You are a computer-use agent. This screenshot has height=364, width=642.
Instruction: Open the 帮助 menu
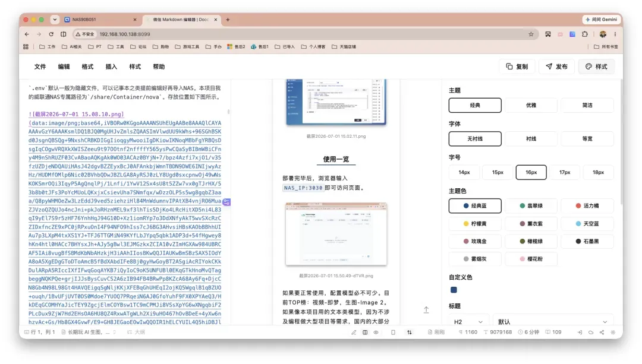(159, 67)
